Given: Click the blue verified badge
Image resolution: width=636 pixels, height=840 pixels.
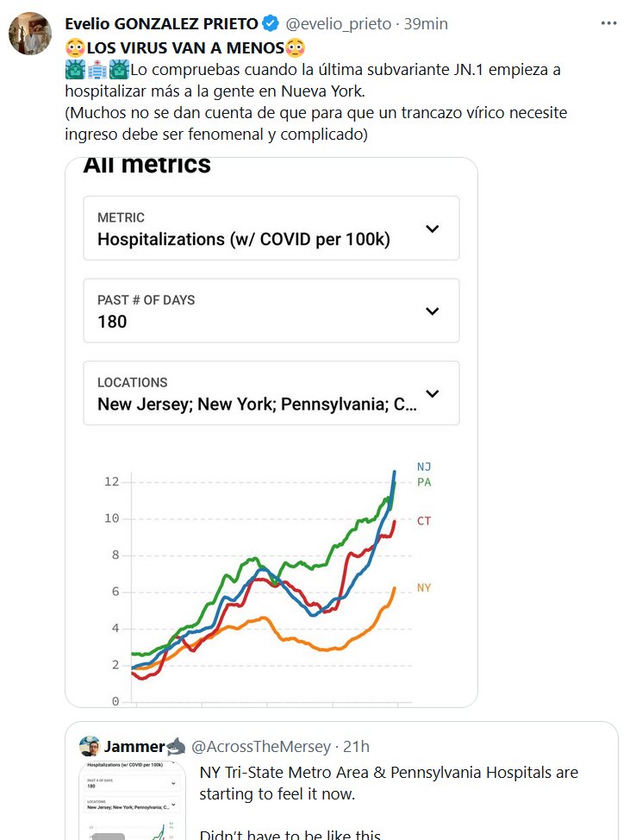Looking at the screenshot, I should [x=270, y=23].
